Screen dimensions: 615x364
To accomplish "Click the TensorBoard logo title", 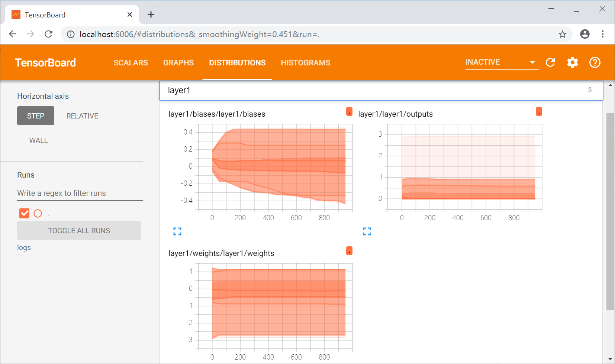I will (x=45, y=62).
